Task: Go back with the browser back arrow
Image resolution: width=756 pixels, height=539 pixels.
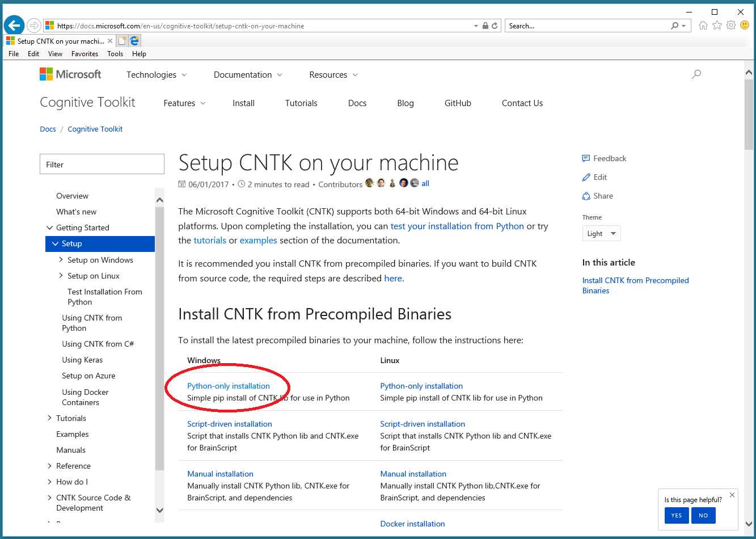Action: tap(14, 26)
